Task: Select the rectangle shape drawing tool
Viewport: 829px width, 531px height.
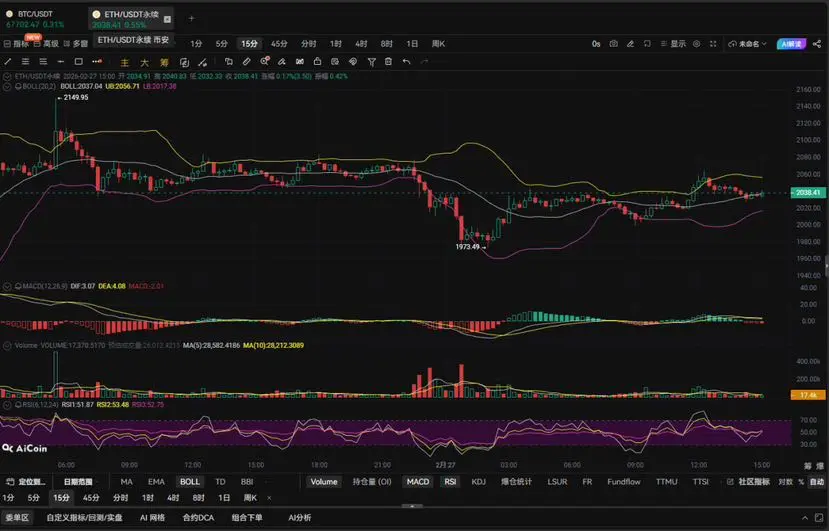Action: 78,62
